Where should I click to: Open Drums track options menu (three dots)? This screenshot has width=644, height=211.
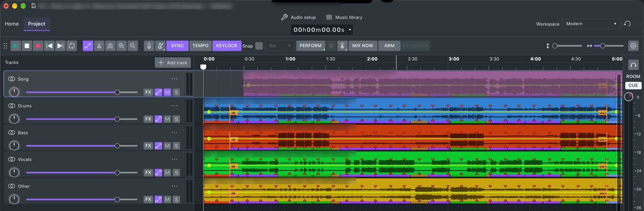(x=174, y=106)
